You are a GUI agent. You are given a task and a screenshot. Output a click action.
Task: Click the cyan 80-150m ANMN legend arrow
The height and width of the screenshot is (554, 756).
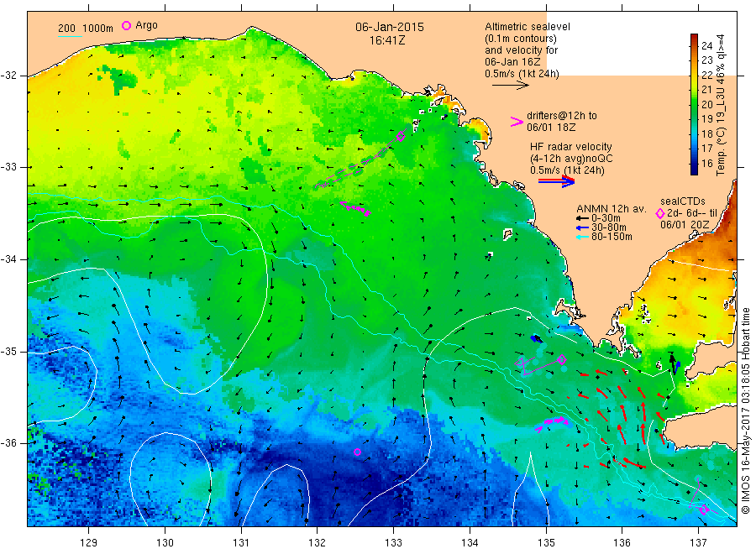click(x=582, y=237)
